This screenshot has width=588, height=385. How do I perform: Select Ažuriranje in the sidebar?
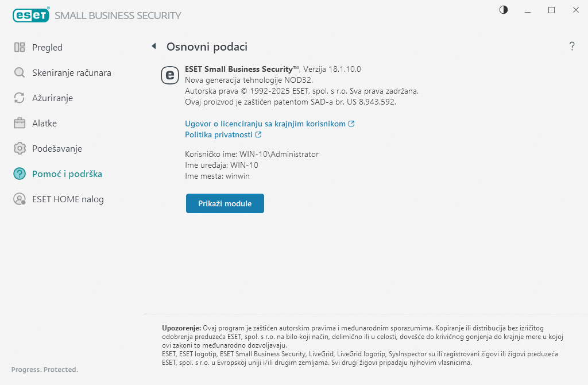[x=52, y=98]
